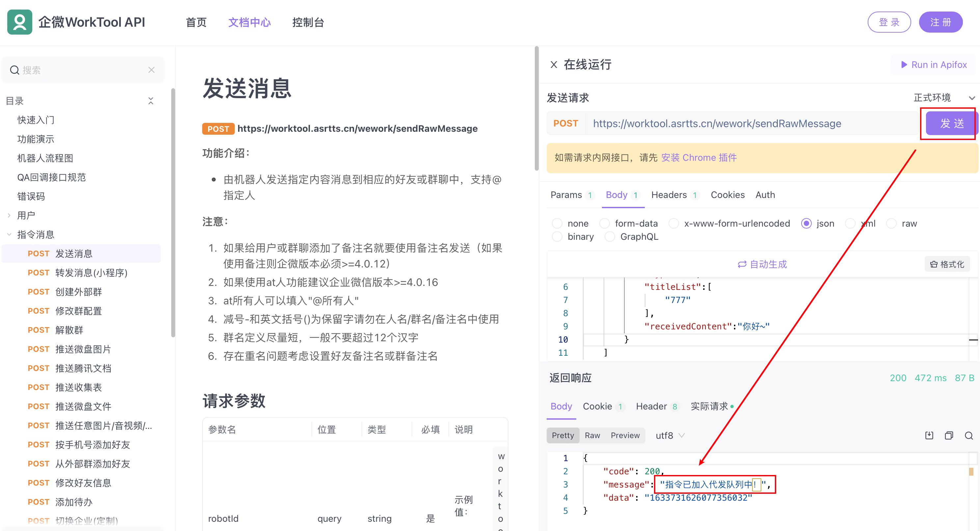Click the 自动生成 refresh icon
The width and height of the screenshot is (980, 531).
(x=742, y=264)
